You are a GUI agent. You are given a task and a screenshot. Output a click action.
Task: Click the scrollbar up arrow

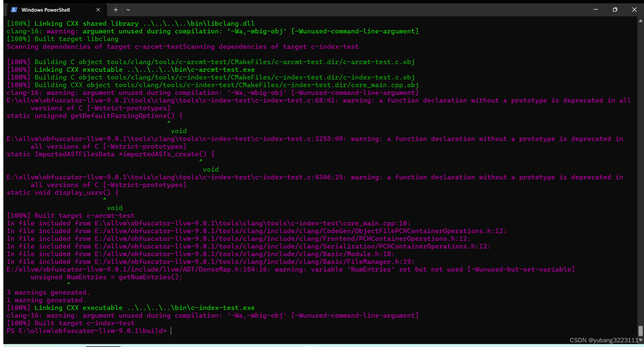pos(640,21)
